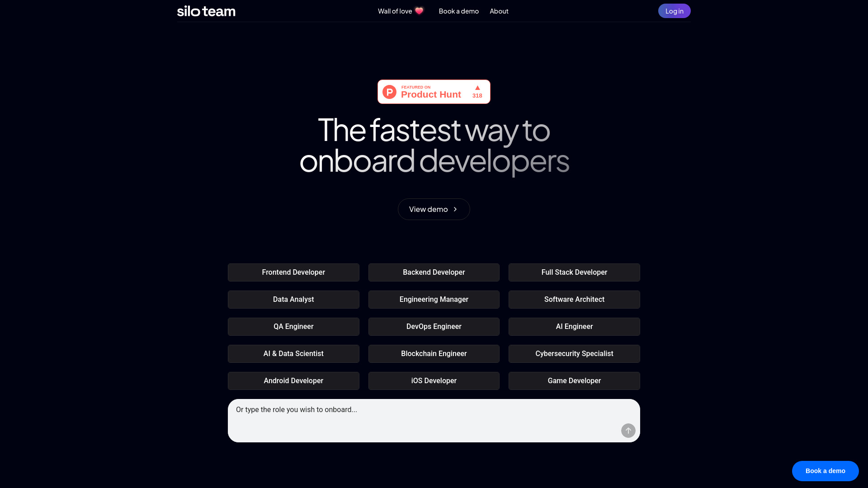This screenshot has width=868, height=488.
Task: Click the Log in button
Action: (x=674, y=11)
